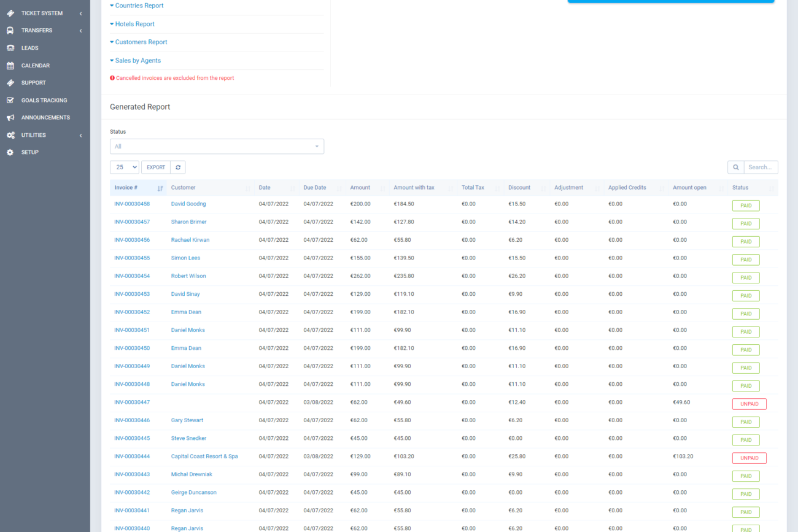Open the Status filter dropdown
Viewport: 798px width, 532px height.
pyautogui.click(x=217, y=147)
